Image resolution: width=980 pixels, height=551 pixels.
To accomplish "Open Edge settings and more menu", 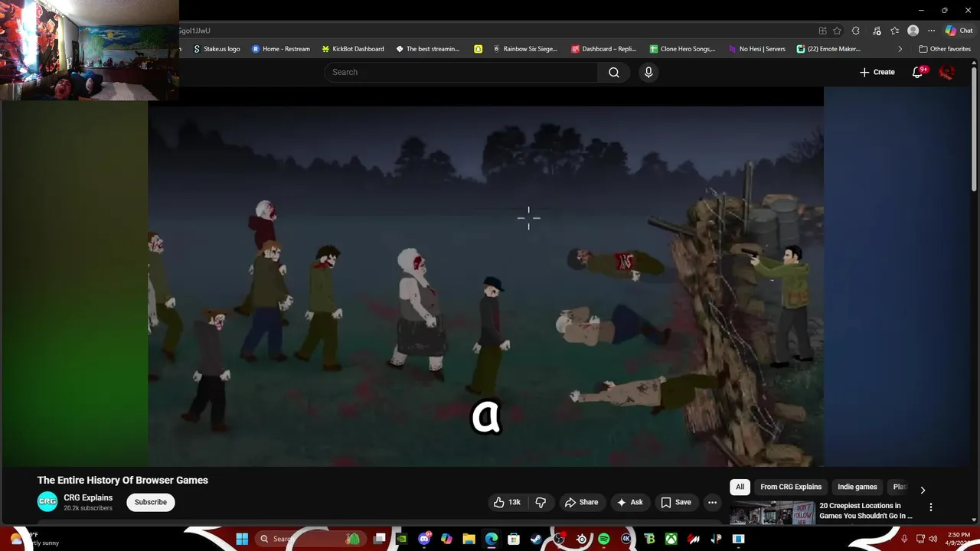I will 931,31.
